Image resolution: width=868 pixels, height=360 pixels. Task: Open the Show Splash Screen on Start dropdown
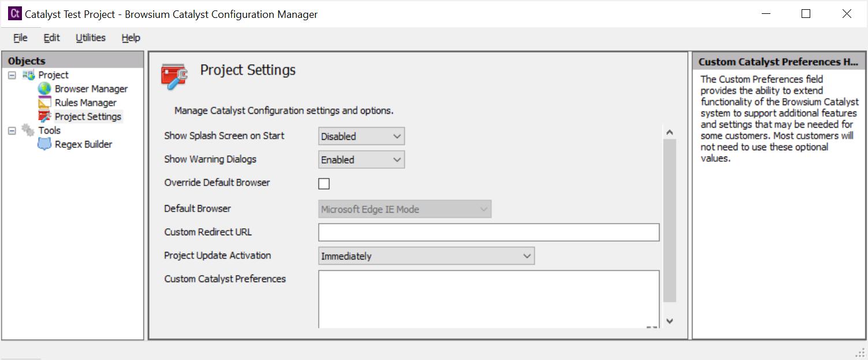click(x=397, y=136)
